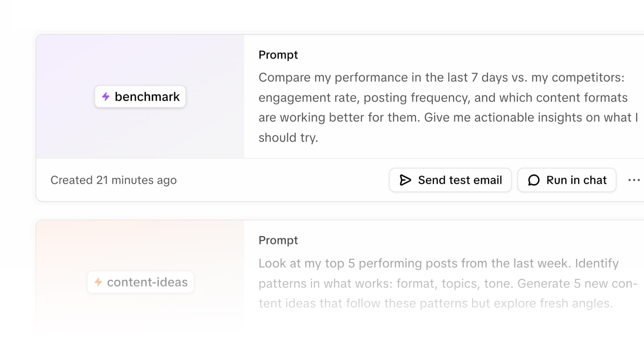Viewport: 644px width, 338px height.
Task: Select the content-ideas automation badge
Action: [x=140, y=282]
